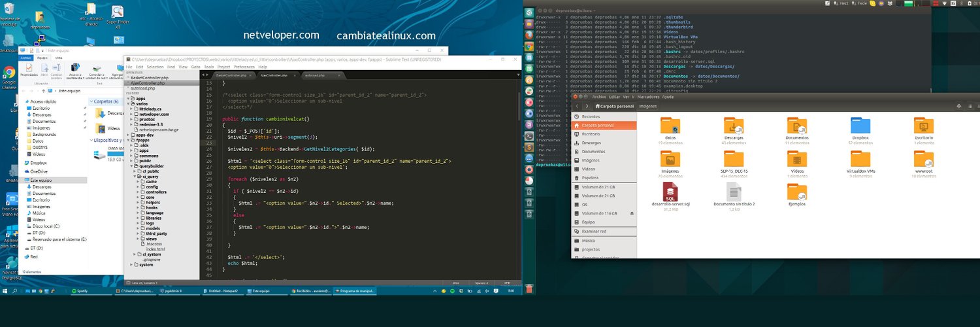
Task: Click Carpeta personal path button in Nautilus
Action: tap(615, 106)
